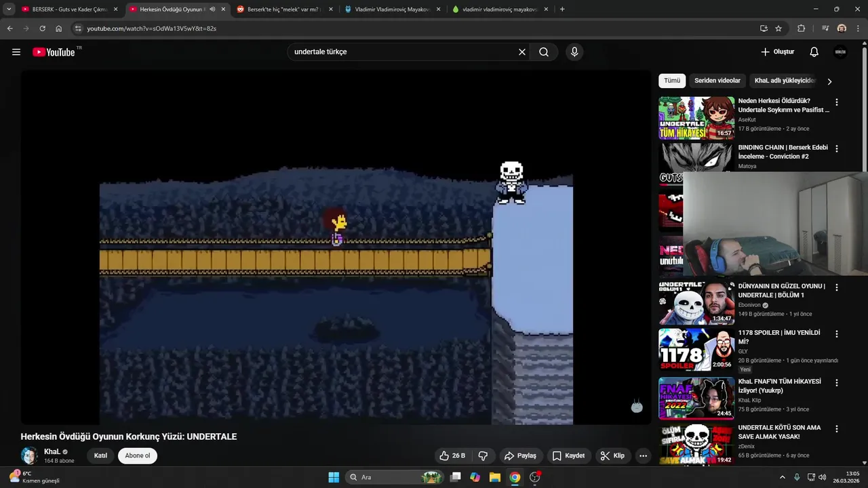Open Chrome from the taskbar
Screen dimensions: 868x488
coord(515,477)
